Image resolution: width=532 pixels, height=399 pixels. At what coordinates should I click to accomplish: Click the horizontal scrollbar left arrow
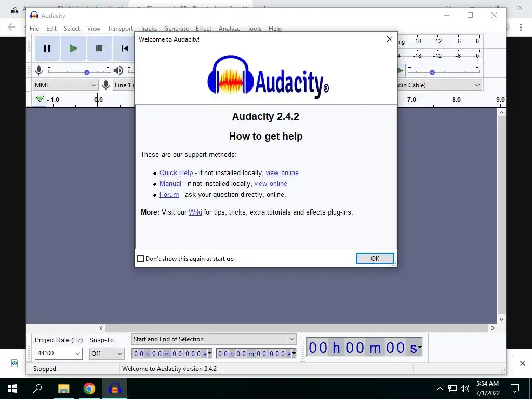[101, 328]
